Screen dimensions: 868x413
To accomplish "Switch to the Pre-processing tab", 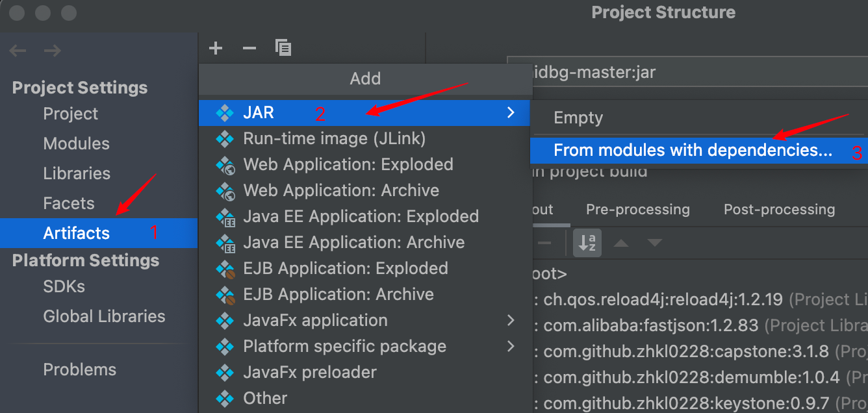I will (637, 209).
